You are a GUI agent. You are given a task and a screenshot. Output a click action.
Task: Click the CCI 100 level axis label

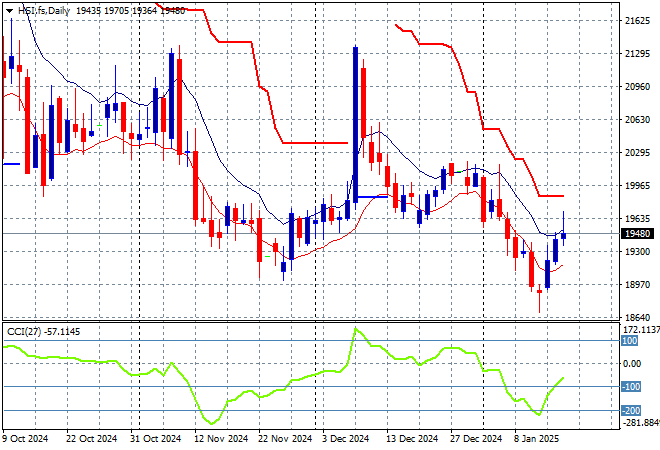point(630,341)
